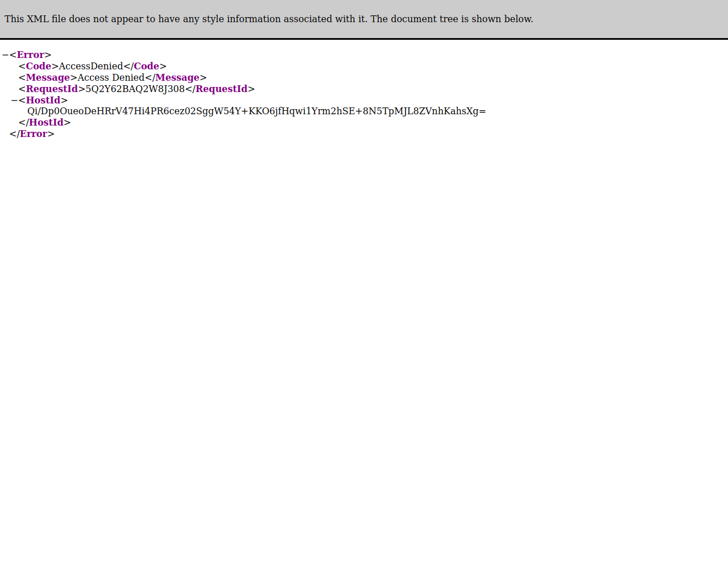Click the opening Code tag
This screenshot has width=728, height=582.
[39, 66]
